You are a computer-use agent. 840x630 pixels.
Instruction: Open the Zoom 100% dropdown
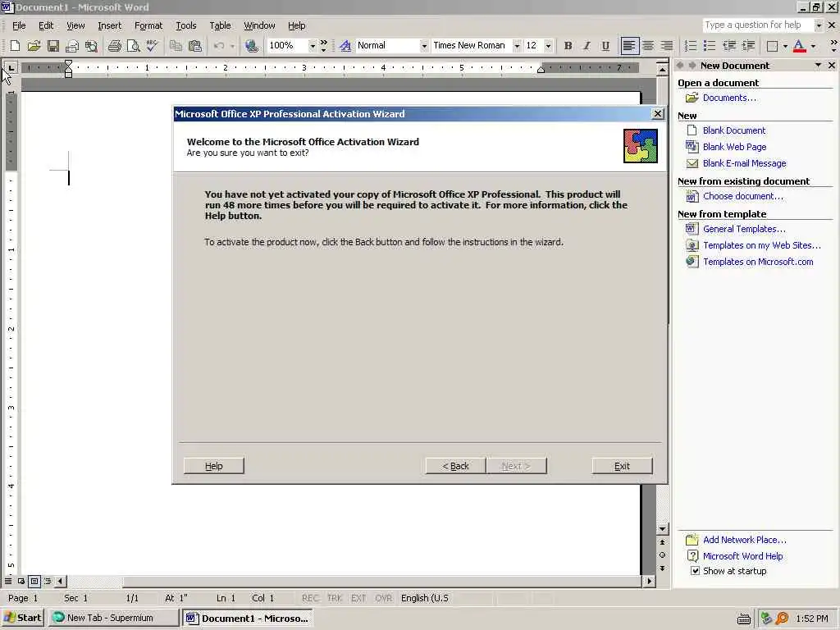(313, 46)
